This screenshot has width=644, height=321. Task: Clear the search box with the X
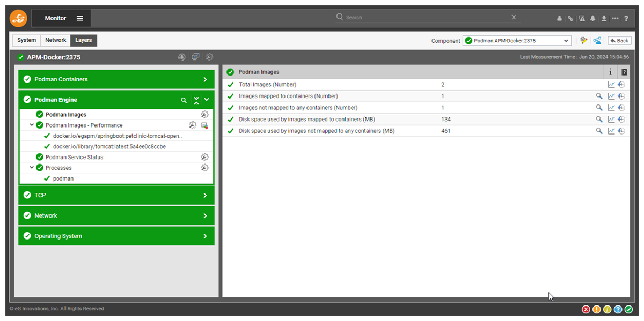point(514,17)
